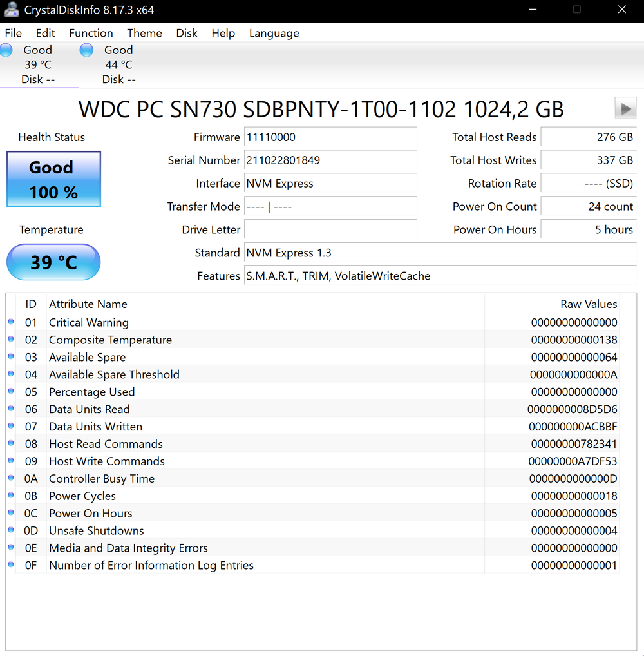This screenshot has height=656, width=644.
Task: Open the Theme menu
Action: (x=144, y=33)
